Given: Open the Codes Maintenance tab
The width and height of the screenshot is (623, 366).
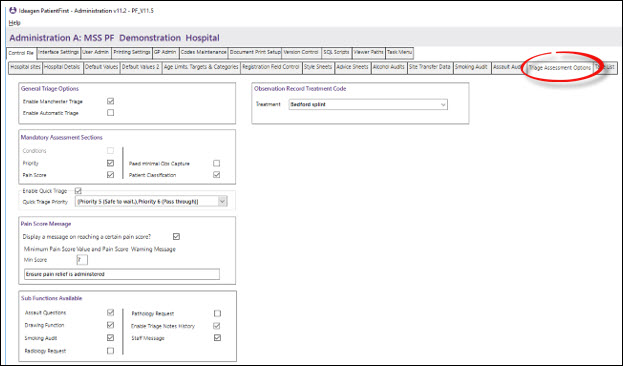Looking at the screenshot, I should 203,52.
